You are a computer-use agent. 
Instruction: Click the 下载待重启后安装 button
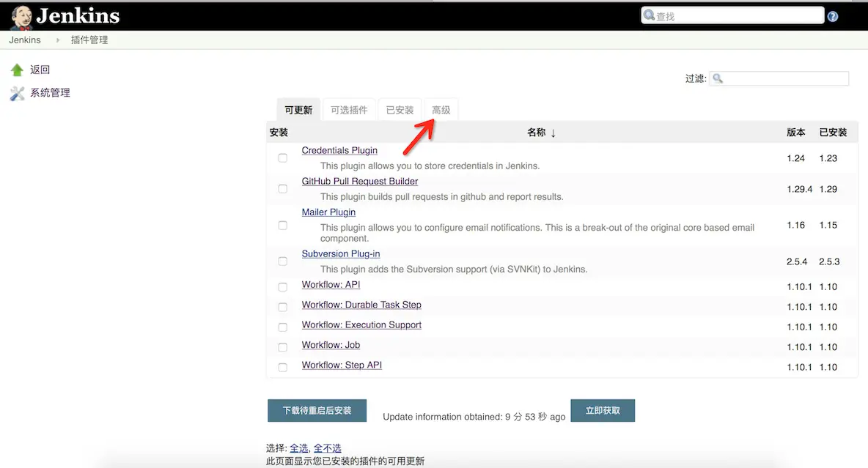(x=317, y=410)
